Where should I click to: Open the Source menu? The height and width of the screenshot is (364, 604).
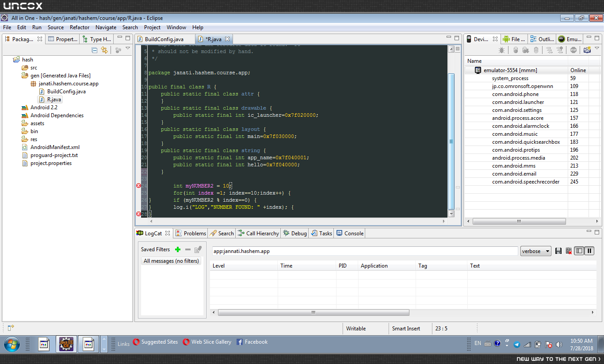pyautogui.click(x=56, y=27)
